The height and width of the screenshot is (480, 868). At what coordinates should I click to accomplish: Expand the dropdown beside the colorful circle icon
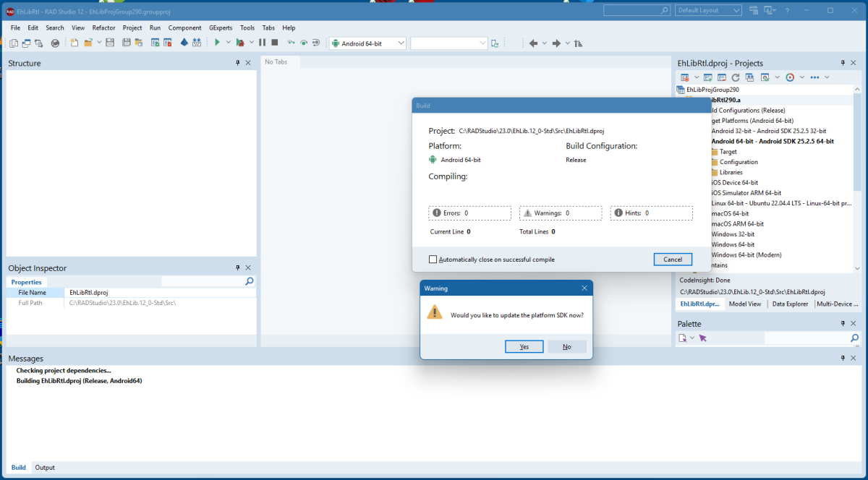coord(802,77)
